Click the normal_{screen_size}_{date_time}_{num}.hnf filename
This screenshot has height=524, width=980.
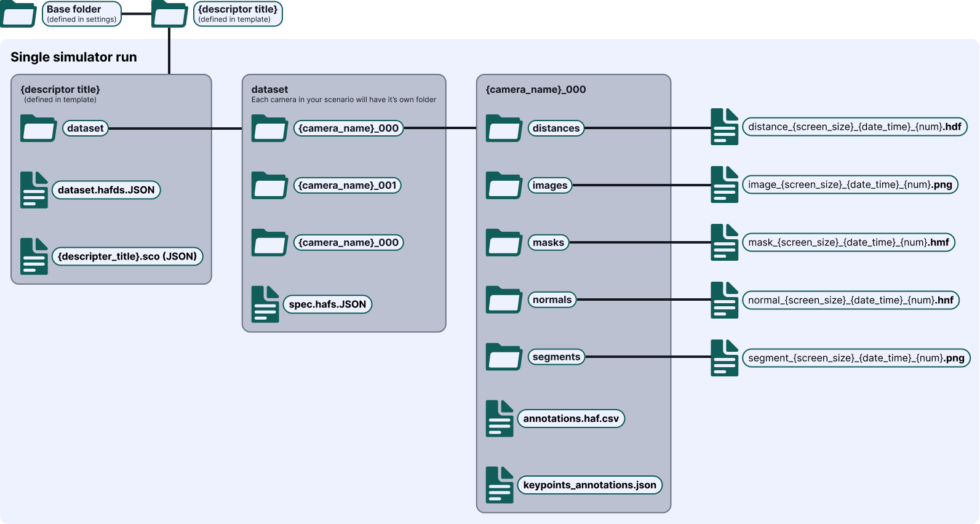click(x=851, y=300)
